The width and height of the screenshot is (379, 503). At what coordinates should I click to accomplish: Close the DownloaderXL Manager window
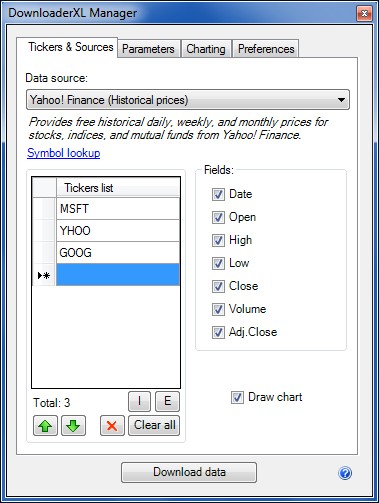pos(364,14)
